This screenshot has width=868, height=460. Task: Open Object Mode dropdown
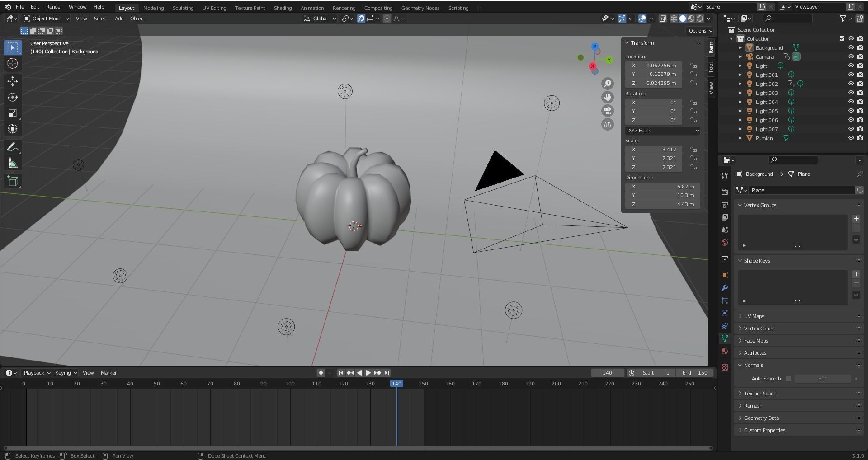pos(47,19)
